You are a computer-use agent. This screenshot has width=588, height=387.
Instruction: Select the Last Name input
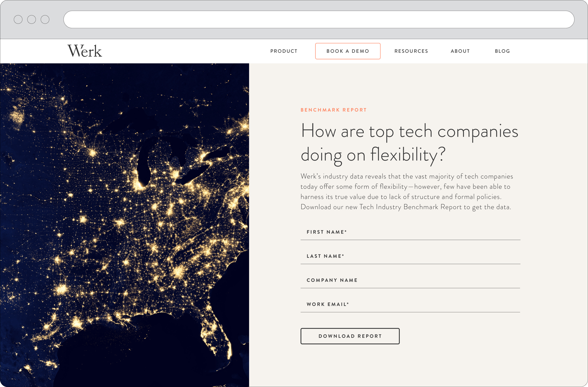pyautogui.click(x=410, y=256)
